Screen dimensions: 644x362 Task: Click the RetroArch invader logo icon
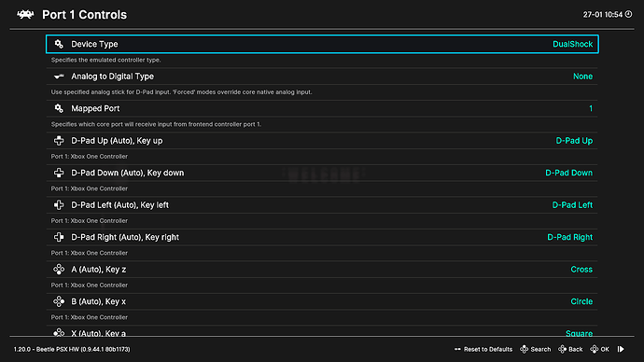coord(25,15)
